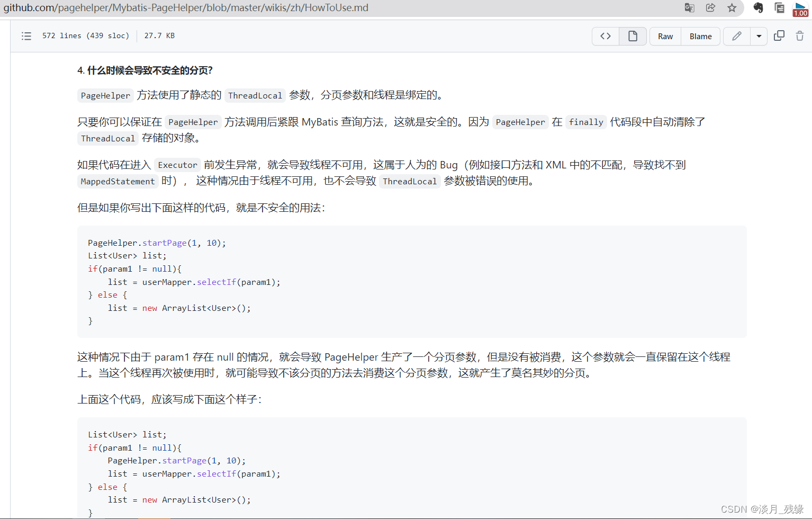Click the "572 lines (439 sloc)" text

click(86, 36)
